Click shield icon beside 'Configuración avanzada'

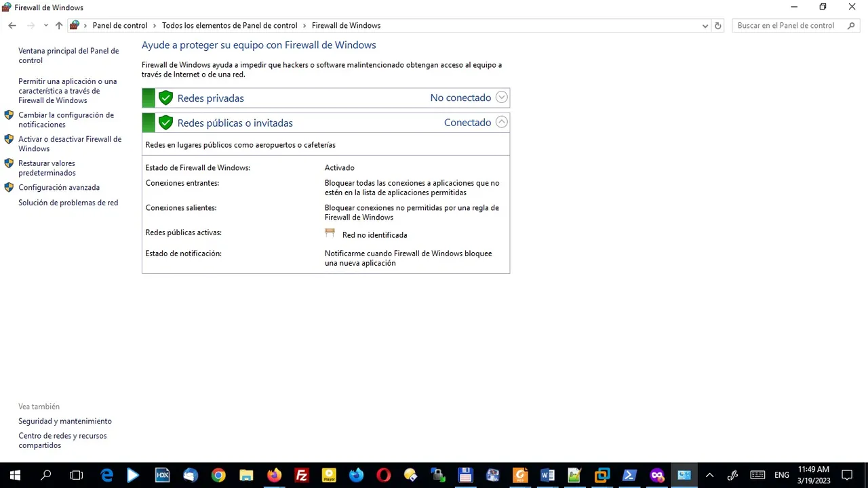(x=9, y=187)
